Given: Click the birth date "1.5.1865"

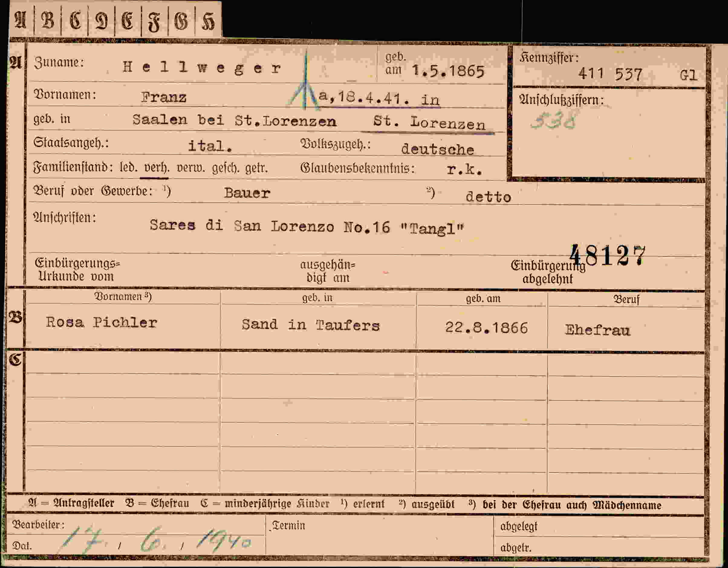Looking at the screenshot, I should coord(448,71).
